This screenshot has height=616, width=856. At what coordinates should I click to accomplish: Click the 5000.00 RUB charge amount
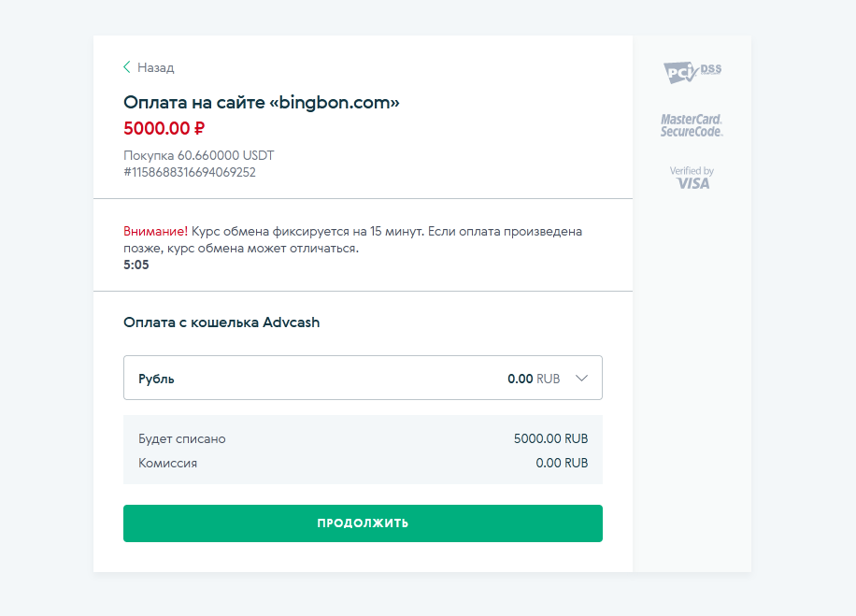pyautogui.click(x=550, y=438)
